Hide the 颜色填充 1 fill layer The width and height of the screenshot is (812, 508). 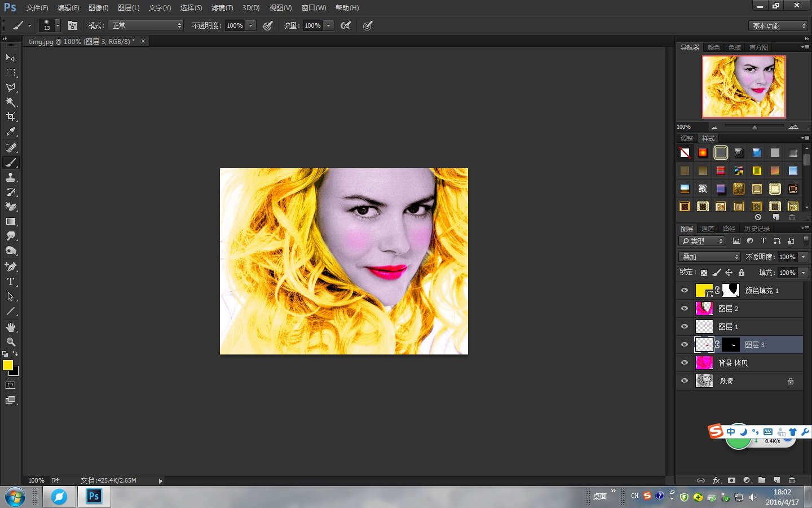point(684,290)
